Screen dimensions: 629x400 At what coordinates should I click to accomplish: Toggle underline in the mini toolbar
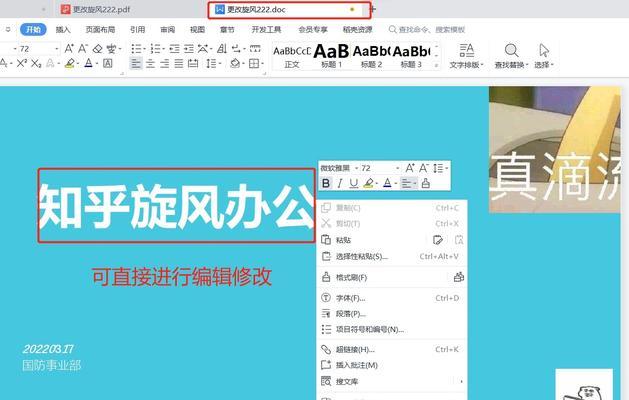point(353,183)
